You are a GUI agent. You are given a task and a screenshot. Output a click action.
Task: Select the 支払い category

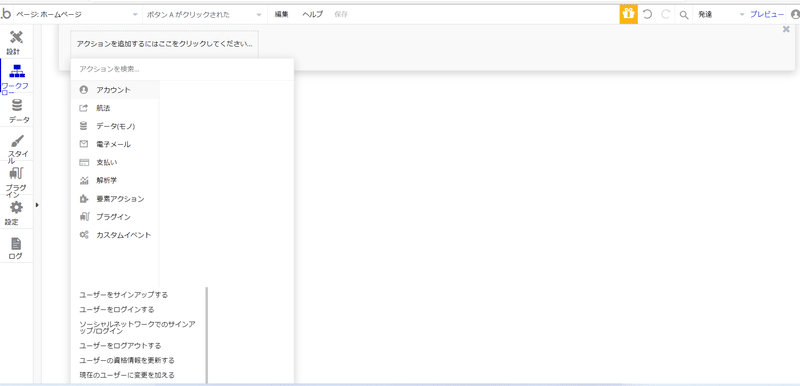(115, 162)
